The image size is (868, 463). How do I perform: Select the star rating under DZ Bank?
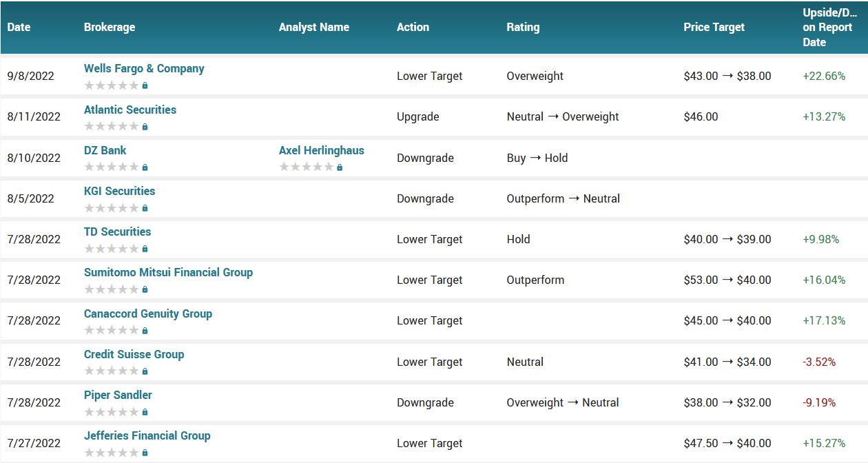[111, 167]
